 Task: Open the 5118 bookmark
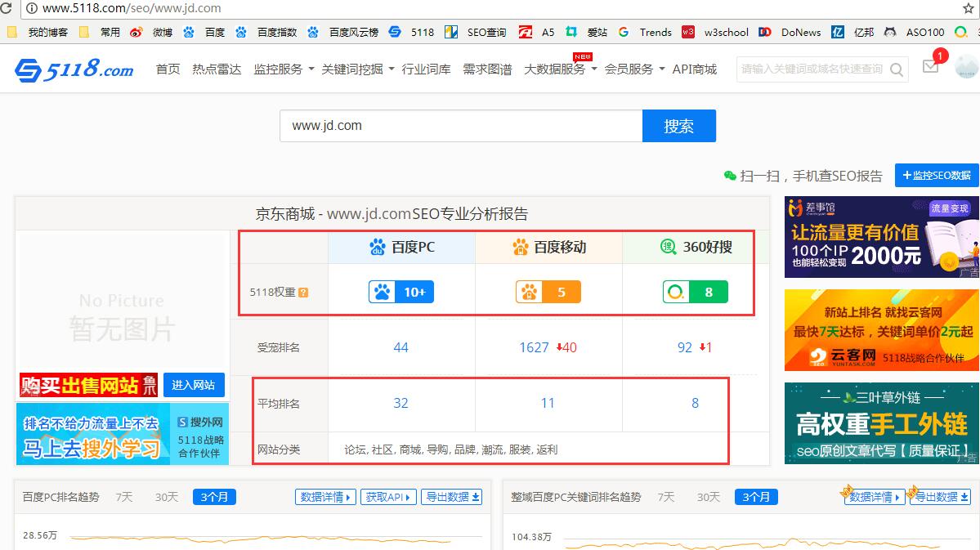(x=411, y=32)
